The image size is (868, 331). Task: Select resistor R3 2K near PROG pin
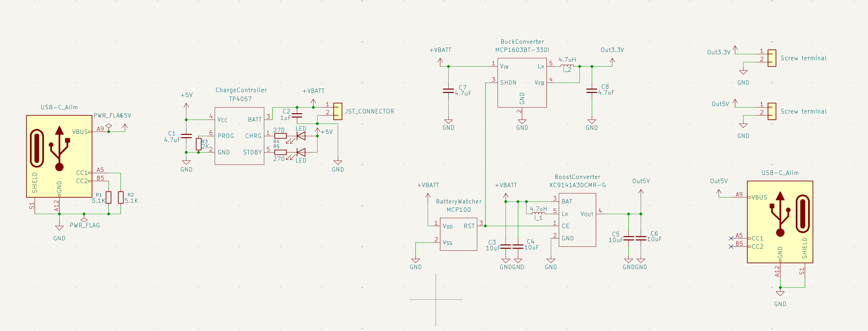(199, 144)
